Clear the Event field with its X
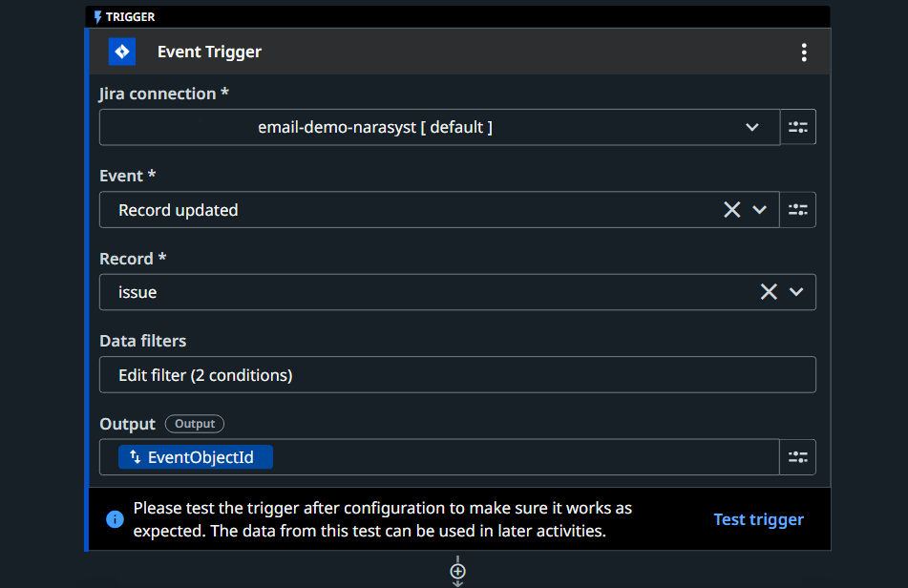Viewport: 908px width, 588px height. [731, 210]
